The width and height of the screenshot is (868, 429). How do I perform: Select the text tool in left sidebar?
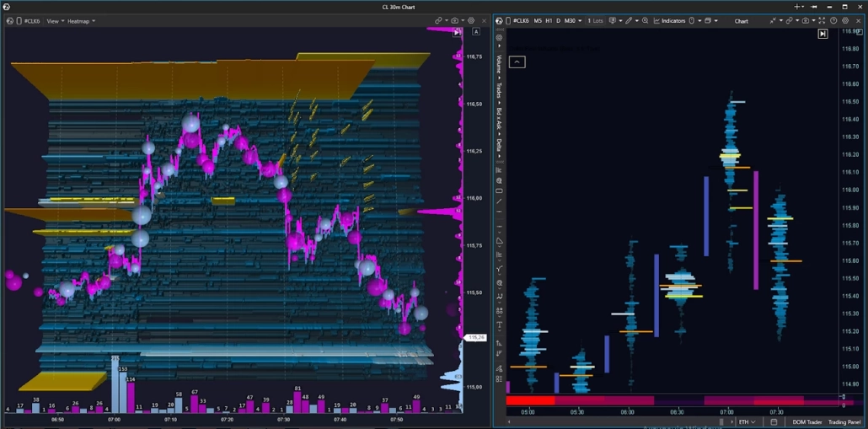(499, 325)
